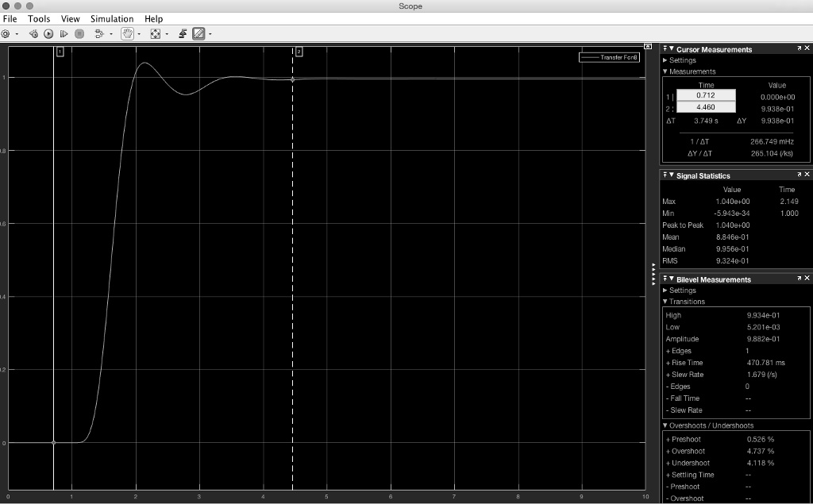813x504 pixels.
Task: Select the Pan tool
Action: [x=129, y=33]
